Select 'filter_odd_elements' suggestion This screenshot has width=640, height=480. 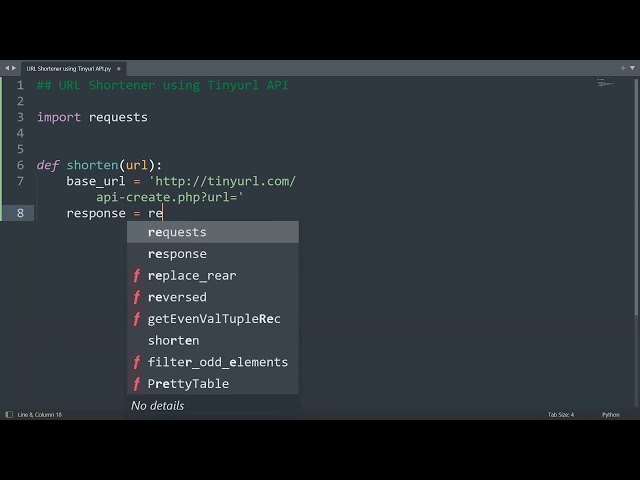[213, 362]
